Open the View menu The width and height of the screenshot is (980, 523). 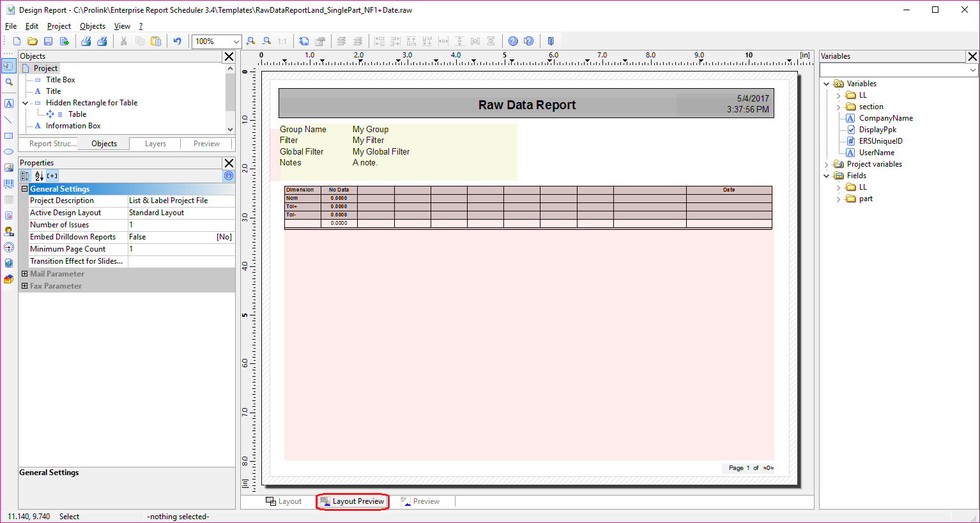coord(122,26)
